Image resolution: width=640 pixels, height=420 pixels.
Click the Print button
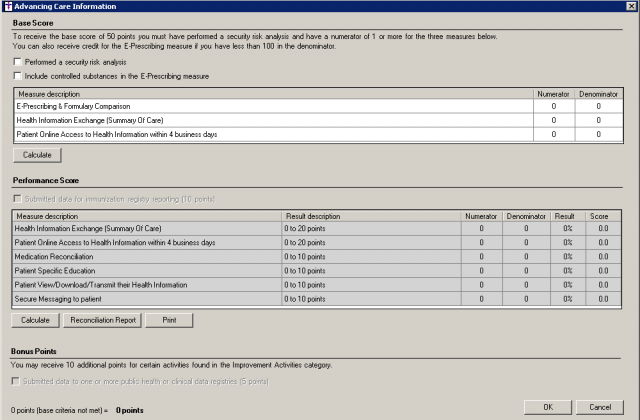(x=169, y=320)
